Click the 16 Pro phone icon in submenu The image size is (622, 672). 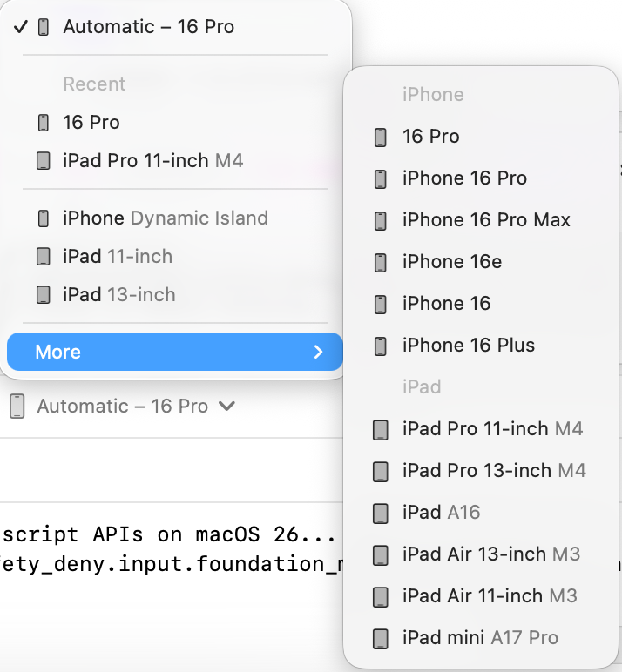[x=381, y=137]
